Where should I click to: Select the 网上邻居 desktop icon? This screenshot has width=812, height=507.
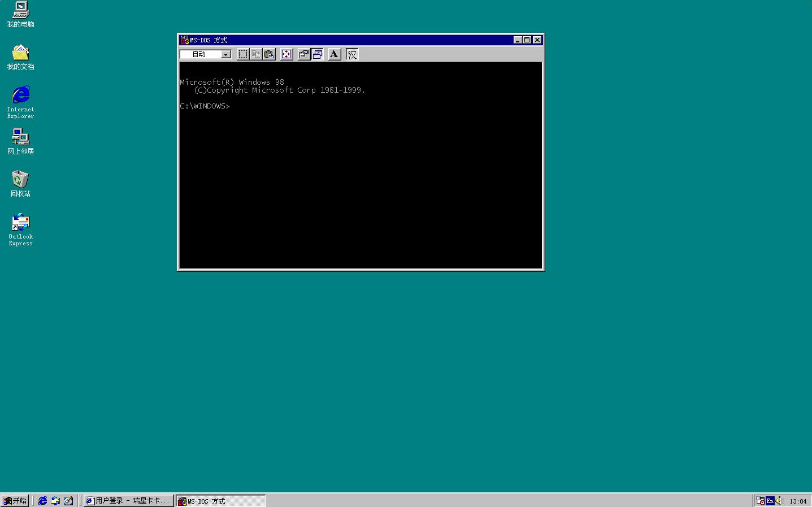(20, 142)
